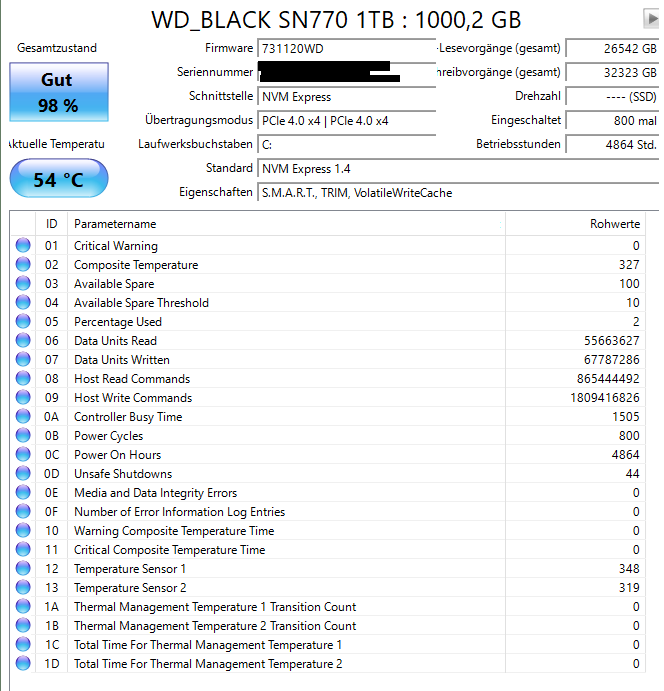664x691 pixels.
Task: Click raw value 865444492
Action: click(608, 379)
